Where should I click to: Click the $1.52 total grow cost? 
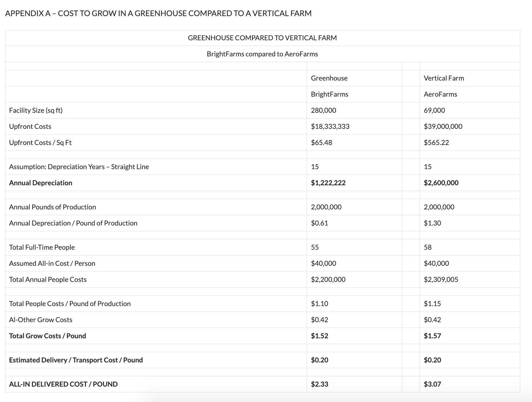319,336
